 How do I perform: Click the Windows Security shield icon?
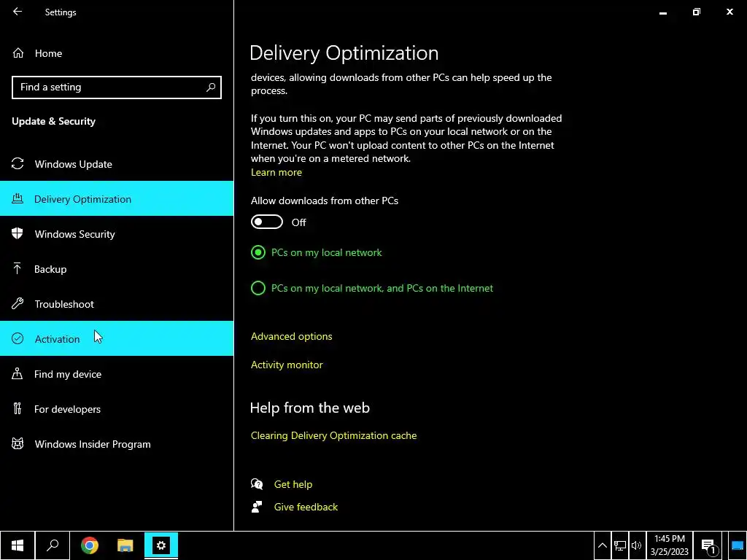18,234
